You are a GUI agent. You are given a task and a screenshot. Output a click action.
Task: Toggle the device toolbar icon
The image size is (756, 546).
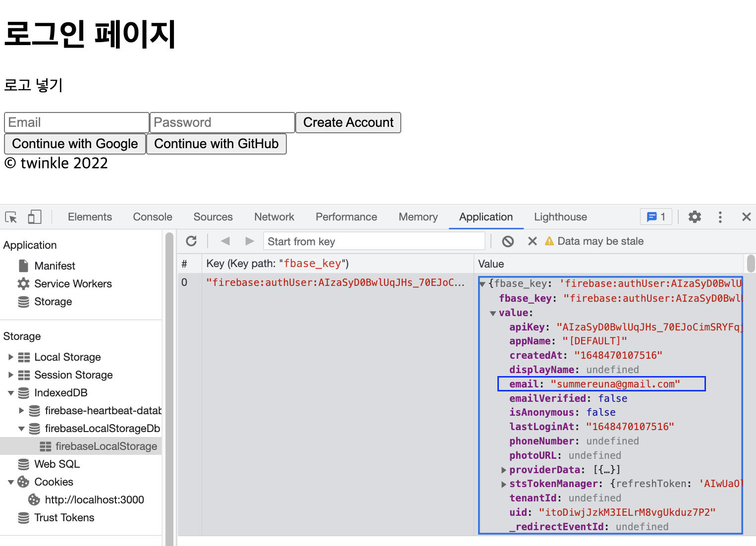point(34,217)
